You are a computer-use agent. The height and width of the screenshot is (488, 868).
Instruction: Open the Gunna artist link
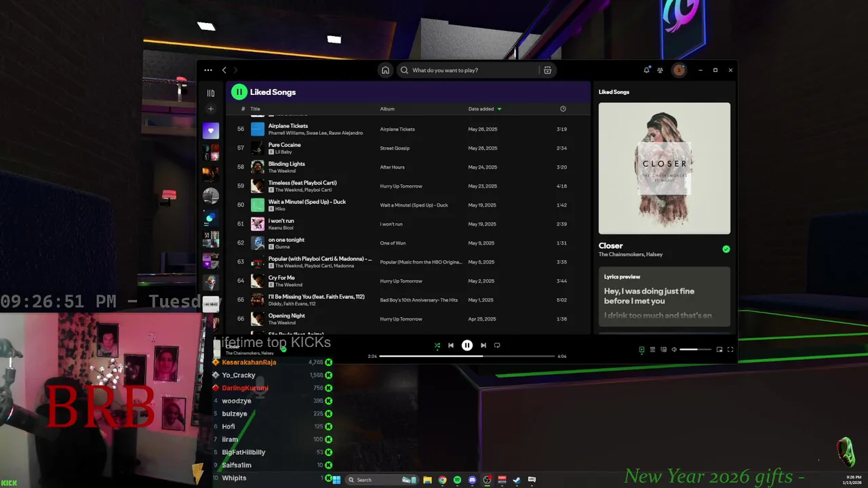[282, 247]
